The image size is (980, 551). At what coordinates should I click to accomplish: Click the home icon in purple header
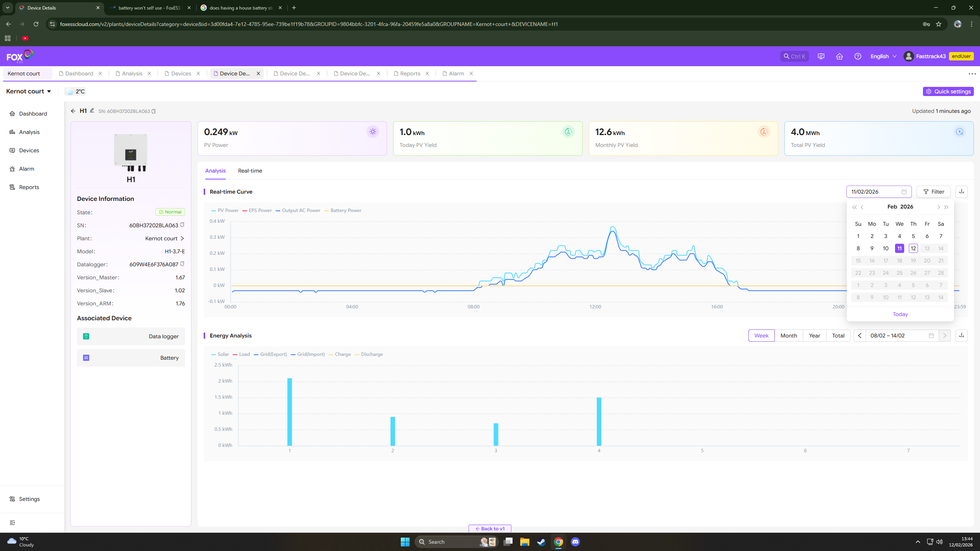pos(839,56)
